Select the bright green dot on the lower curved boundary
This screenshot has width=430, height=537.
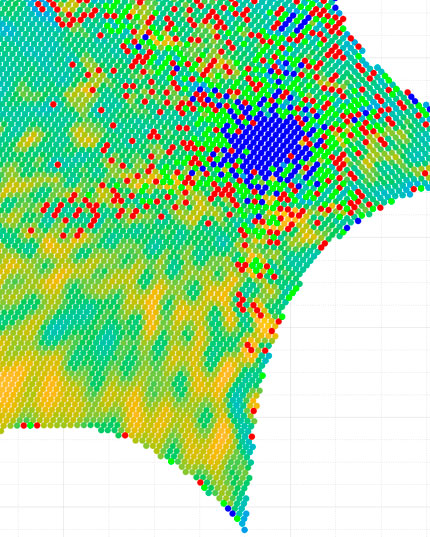coord(171,462)
